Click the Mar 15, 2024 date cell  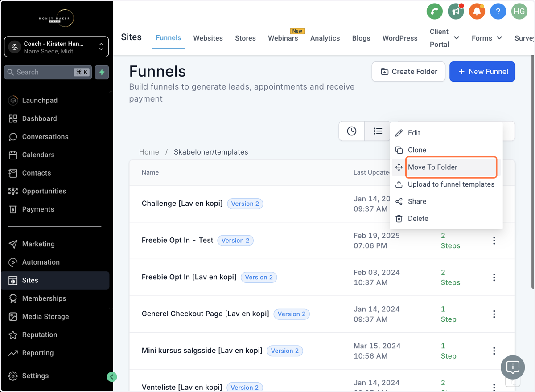pos(377,351)
